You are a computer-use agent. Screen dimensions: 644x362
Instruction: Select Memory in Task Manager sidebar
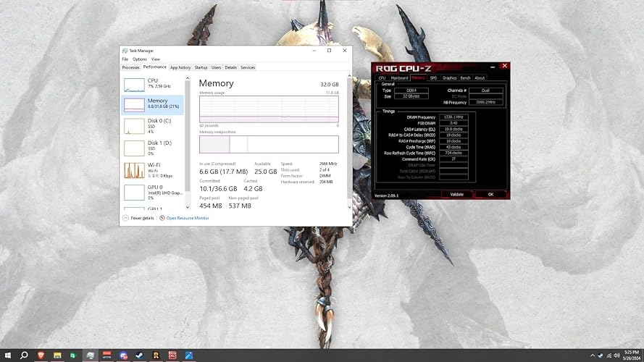click(152, 105)
